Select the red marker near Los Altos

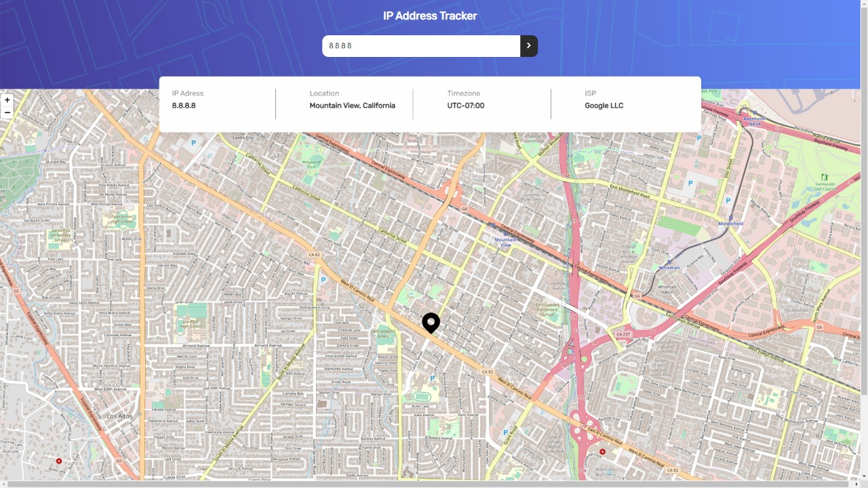pyautogui.click(x=58, y=460)
